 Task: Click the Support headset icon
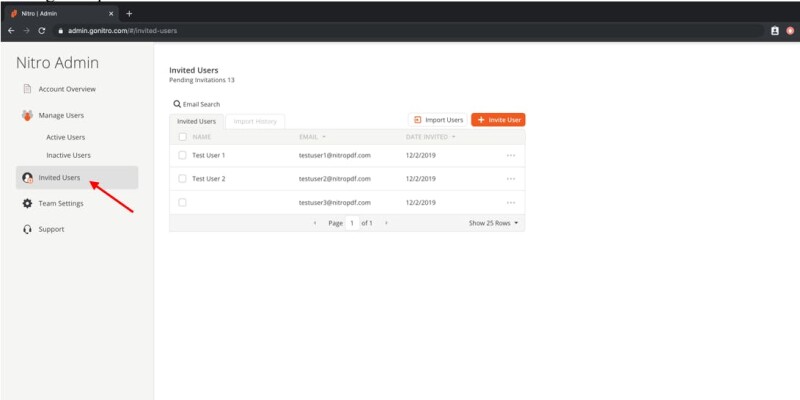[28, 230]
